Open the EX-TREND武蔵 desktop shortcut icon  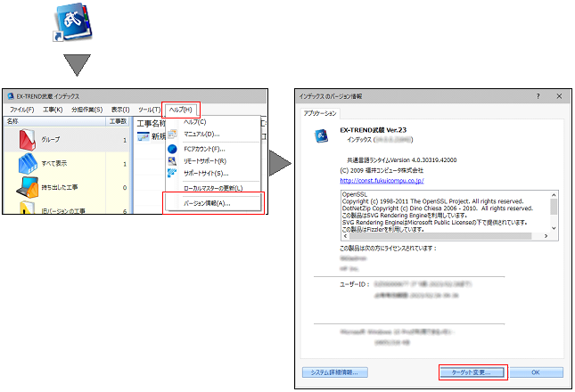coord(72,21)
